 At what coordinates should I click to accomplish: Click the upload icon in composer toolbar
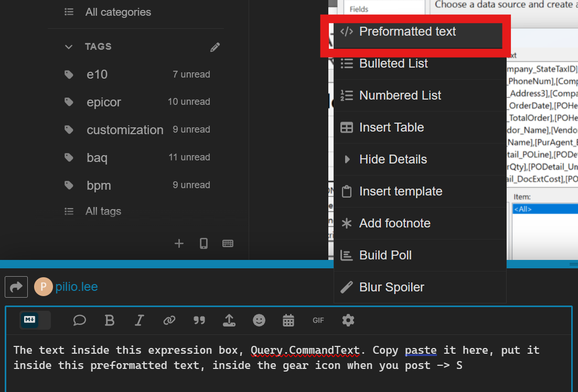(x=229, y=320)
